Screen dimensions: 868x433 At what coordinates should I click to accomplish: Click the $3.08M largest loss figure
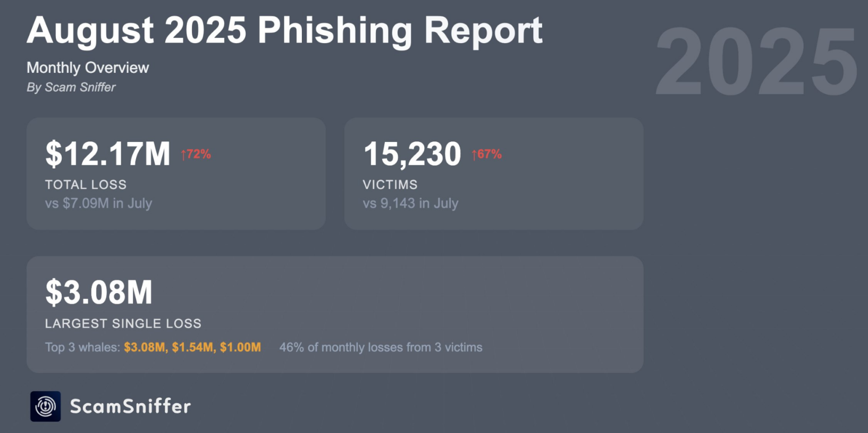(x=99, y=292)
